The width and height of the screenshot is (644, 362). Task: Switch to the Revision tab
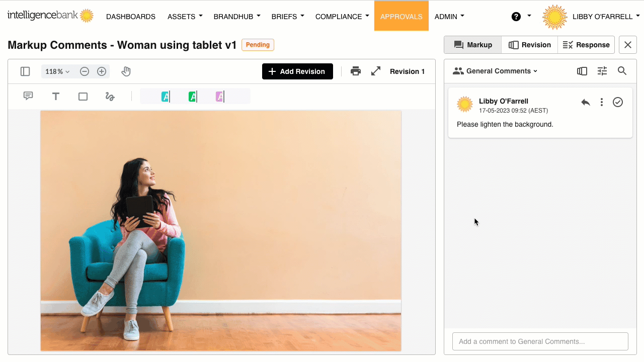[x=529, y=45]
